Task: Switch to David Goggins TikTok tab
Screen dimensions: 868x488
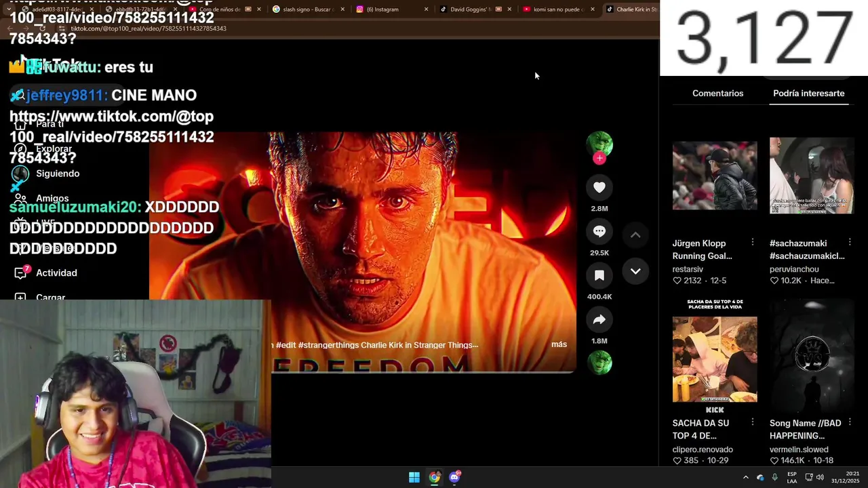Action: click(475, 9)
